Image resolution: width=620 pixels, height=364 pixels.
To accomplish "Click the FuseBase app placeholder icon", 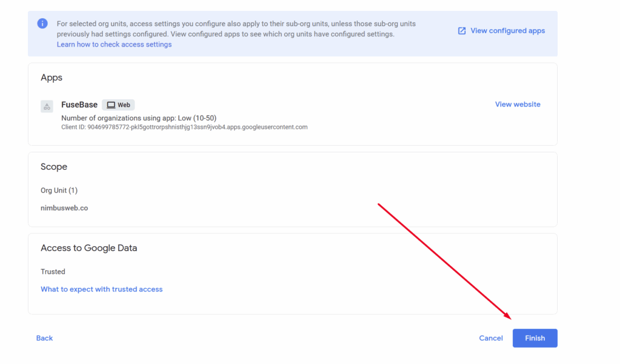I will click(x=47, y=106).
